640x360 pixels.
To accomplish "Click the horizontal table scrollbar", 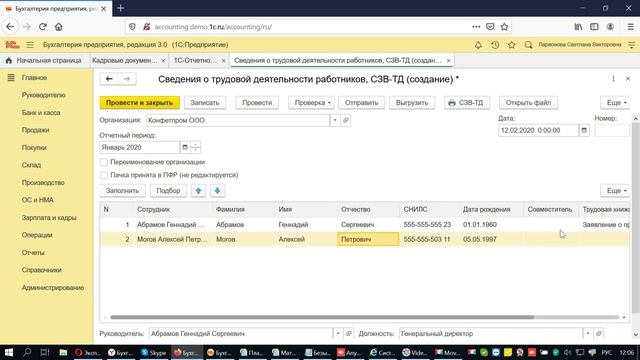I will click(x=322, y=317).
